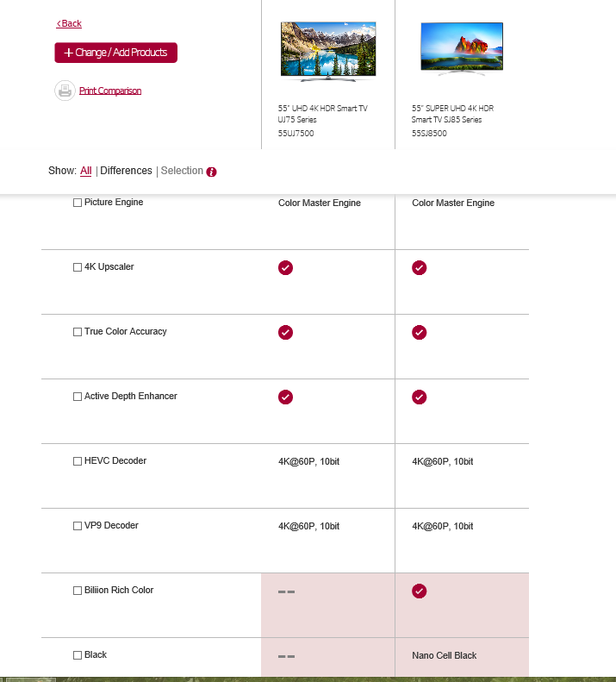The width and height of the screenshot is (616, 682).
Task: Click Billion Rich Color checkmark for 55SJ8500
Action: 419,591
